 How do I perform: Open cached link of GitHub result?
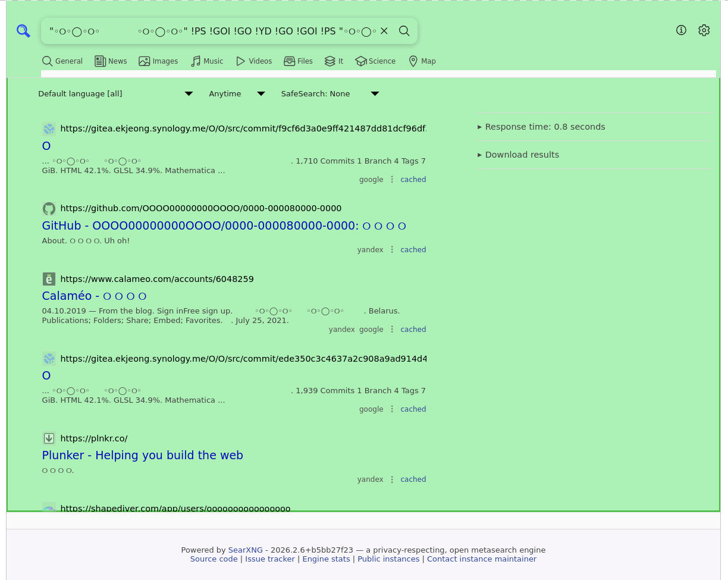tap(413, 250)
